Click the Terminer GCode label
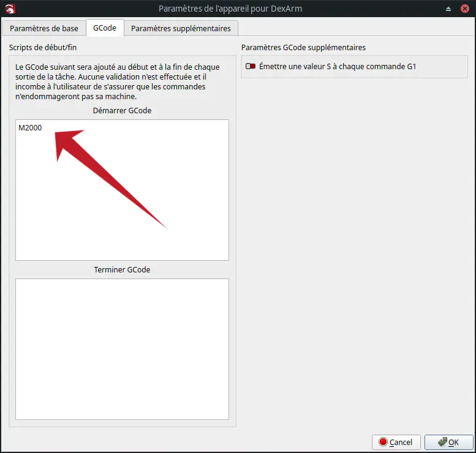This screenshot has width=476, height=453. [122, 270]
